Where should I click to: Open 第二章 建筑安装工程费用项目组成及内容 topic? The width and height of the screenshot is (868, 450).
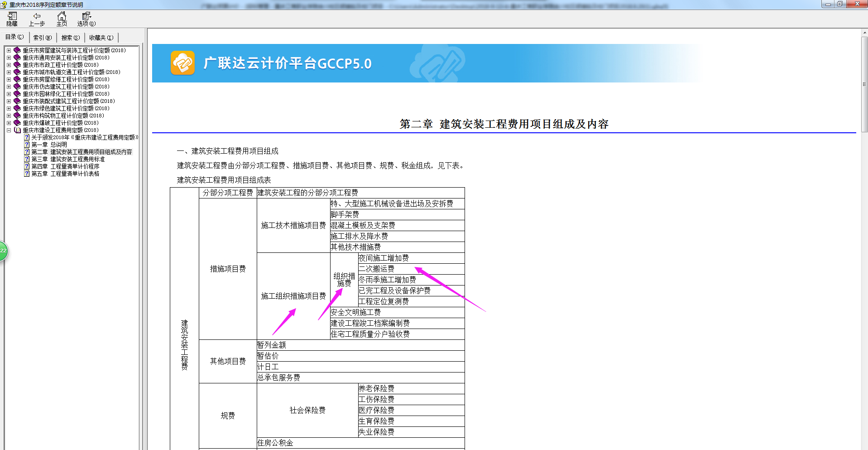tap(82, 152)
